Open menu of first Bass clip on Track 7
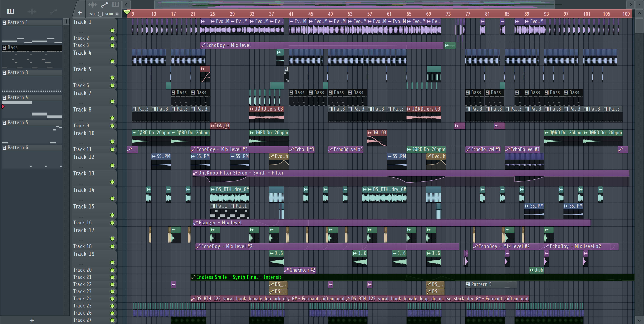This screenshot has width=644, height=324. (x=174, y=93)
